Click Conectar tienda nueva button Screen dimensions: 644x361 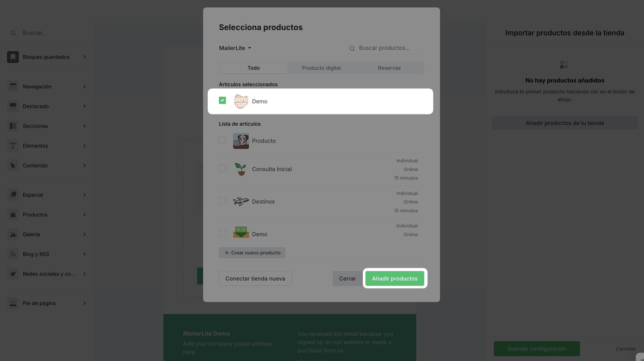click(x=255, y=279)
